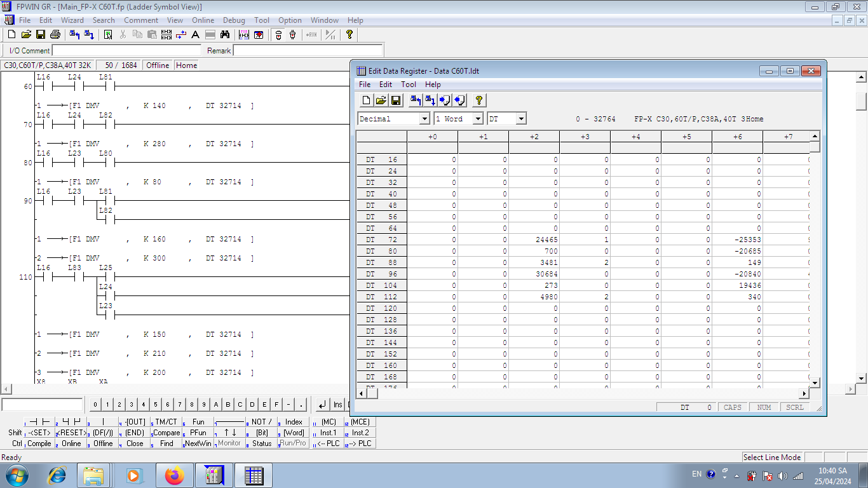
Task: Click the Compare instruction button
Action: 166,433
